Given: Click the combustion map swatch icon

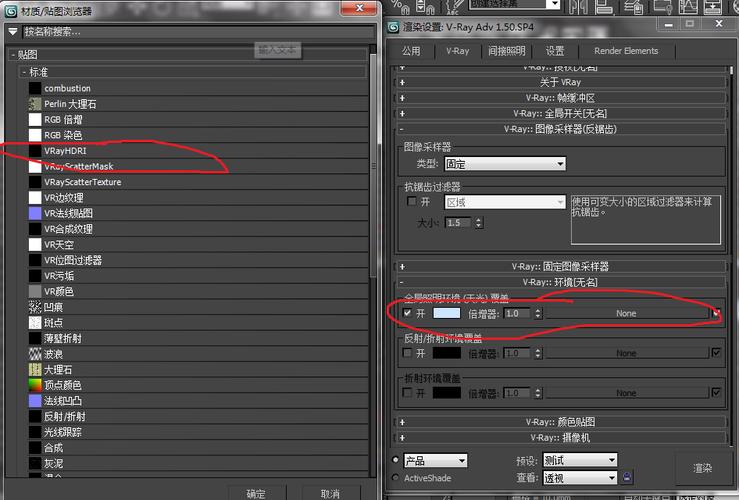Looking at the screenshot, I should coord(35,88).
